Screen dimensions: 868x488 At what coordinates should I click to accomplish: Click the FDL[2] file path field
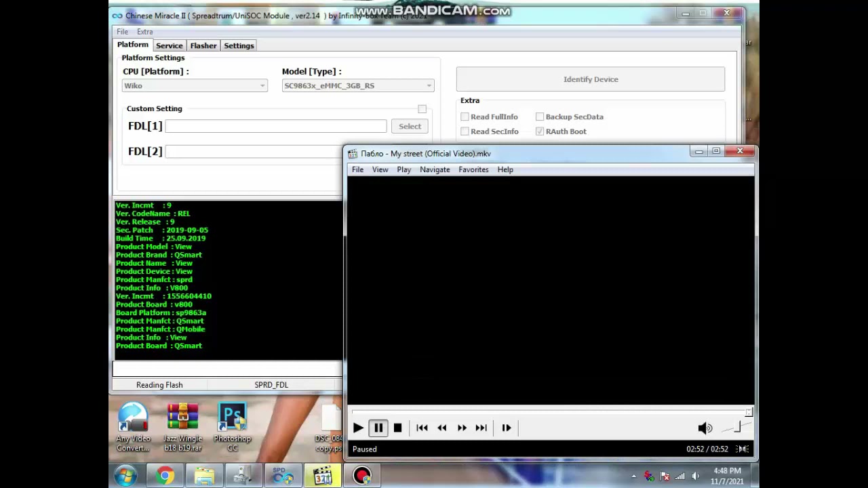pos(254,151)
